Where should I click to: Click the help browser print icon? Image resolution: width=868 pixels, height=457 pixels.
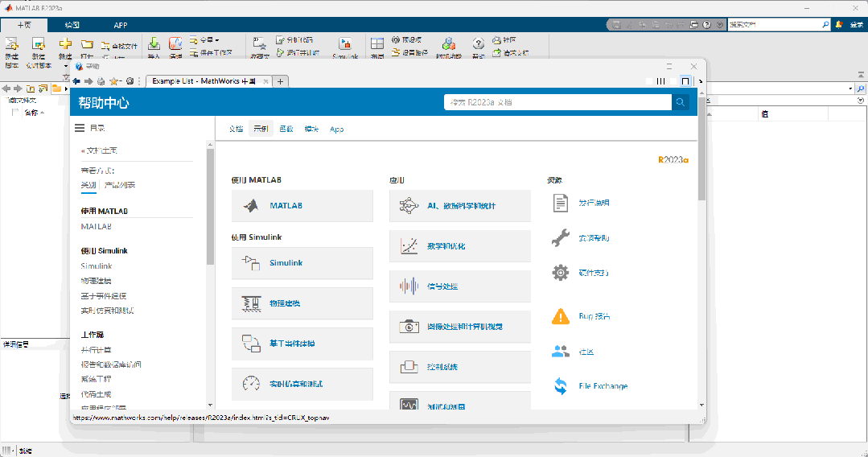(101, 81)
